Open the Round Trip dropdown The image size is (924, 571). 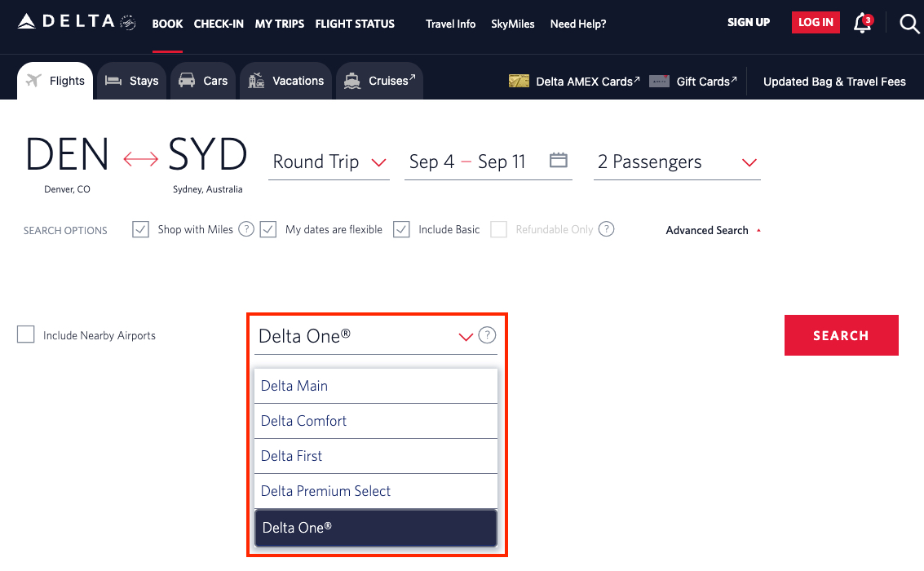point(329,162)
